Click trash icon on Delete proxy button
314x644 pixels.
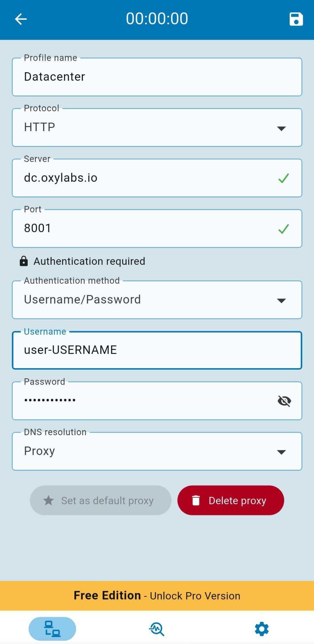pyautogui.click(x=196, y=500)
